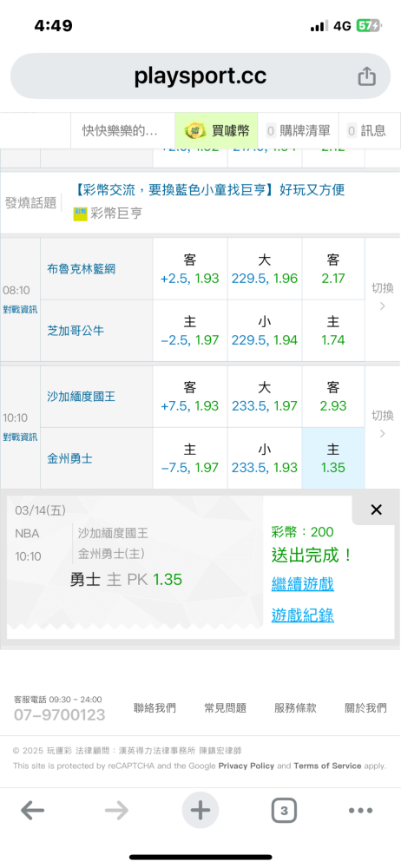This screenshot has height=868, width=401.
Task: Open the tab switcher showing 3 tabs
Action: (x=284, y=811)
